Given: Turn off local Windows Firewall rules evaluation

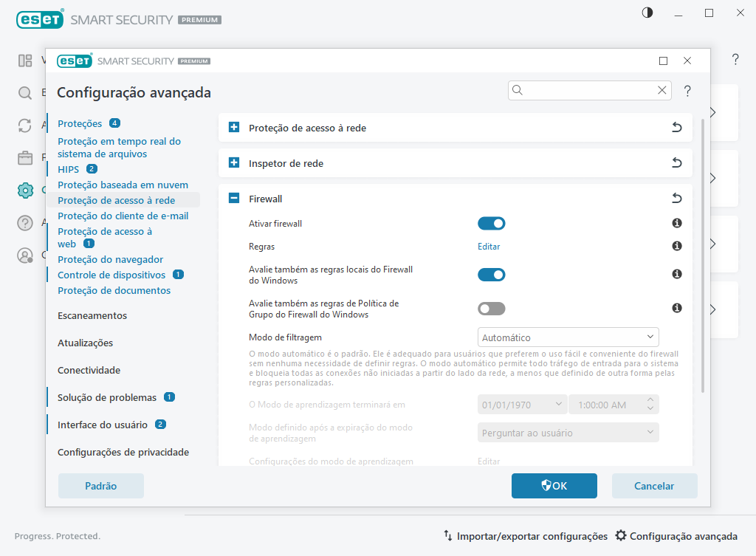Looking at the screenshot, I should [x=492, y=274].
